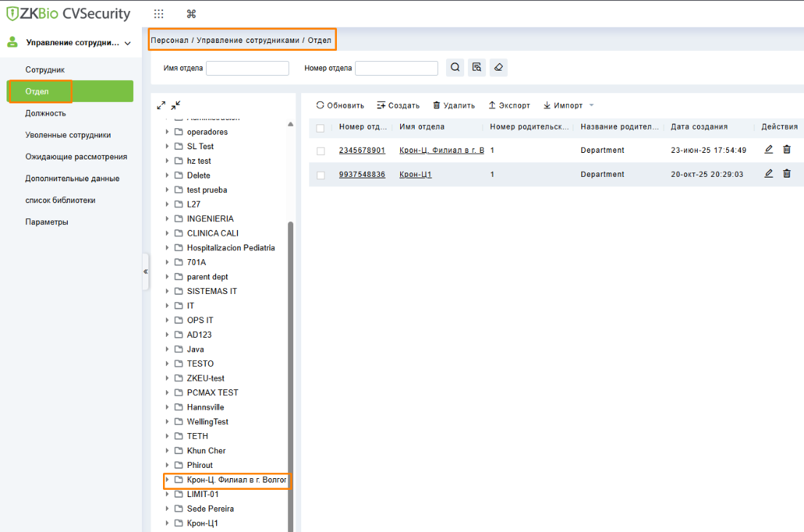
Task: Expand all tree nodes icon
Action: click(x=162, y=106)
